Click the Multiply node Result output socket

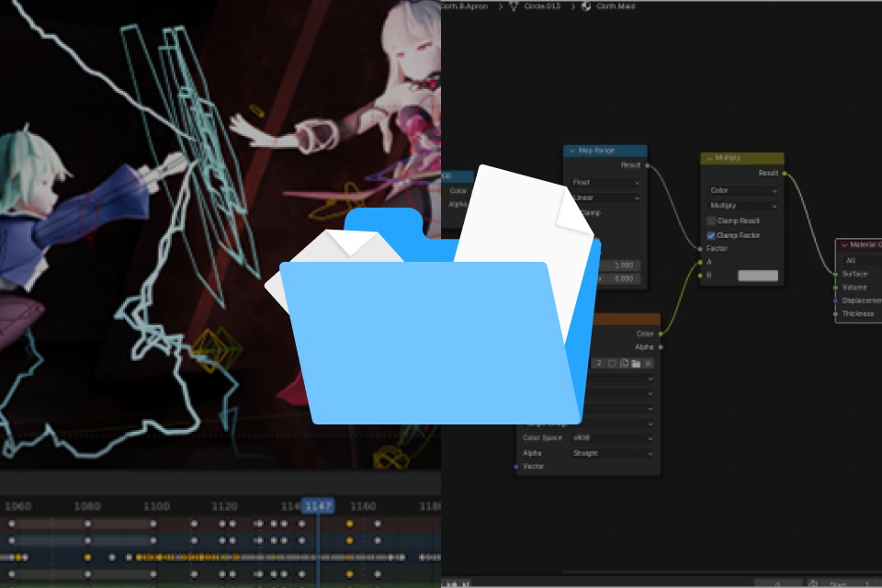pyautogui.click(x=785, y=174)
